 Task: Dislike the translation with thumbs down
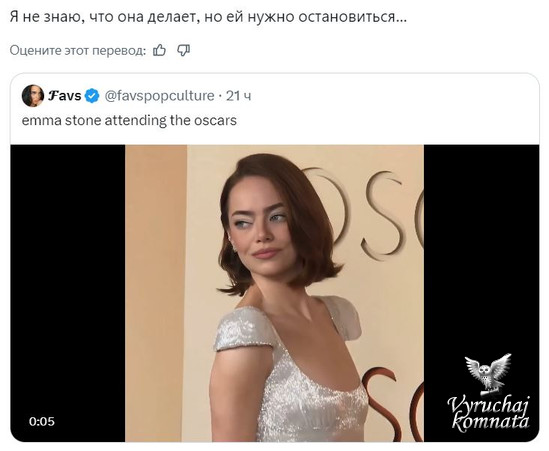183,50
